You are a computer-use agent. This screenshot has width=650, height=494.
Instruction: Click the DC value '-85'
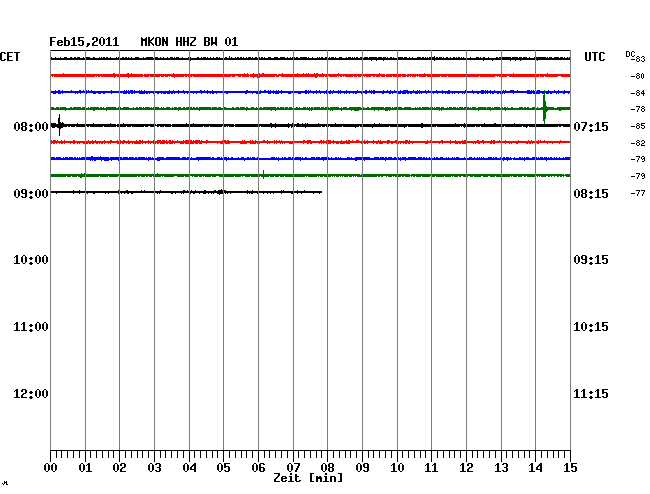tap(638, 126)
